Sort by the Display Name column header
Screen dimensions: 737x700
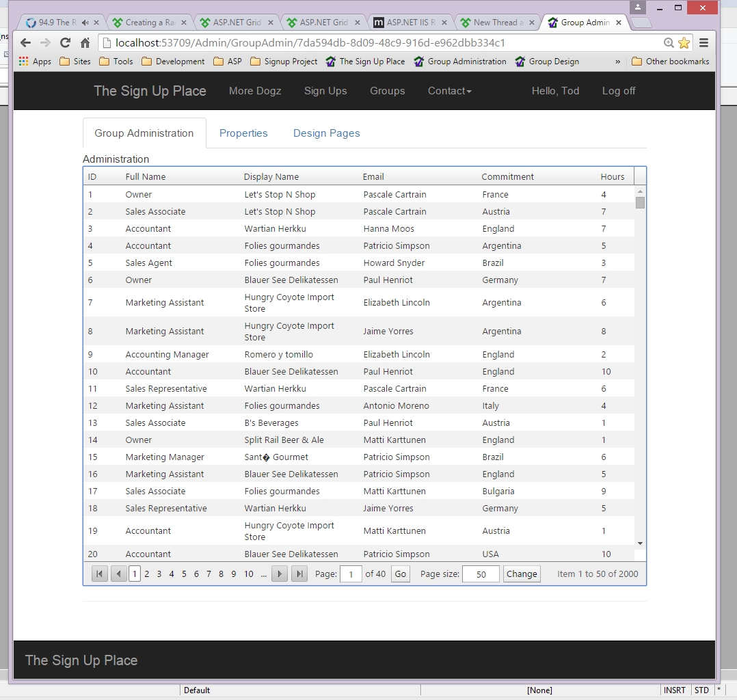click(271, 177)
